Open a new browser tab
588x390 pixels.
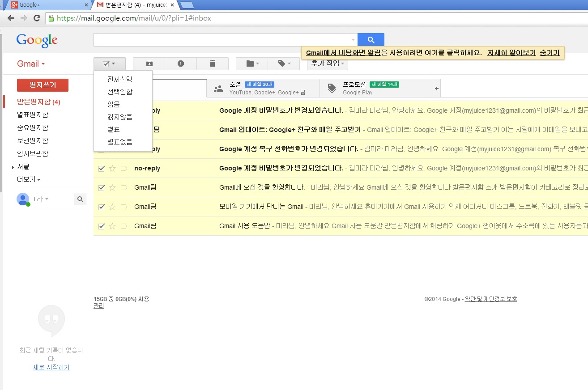(187, 5)
